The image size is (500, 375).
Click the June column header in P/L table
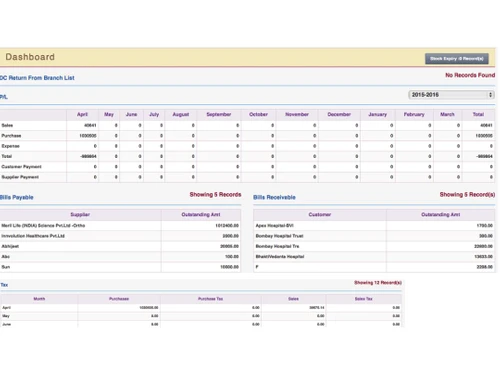(x=131, y=114)
